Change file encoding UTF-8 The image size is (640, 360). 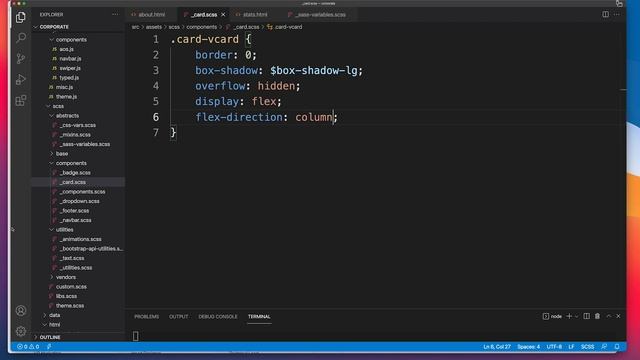click(x=554, y=347)
